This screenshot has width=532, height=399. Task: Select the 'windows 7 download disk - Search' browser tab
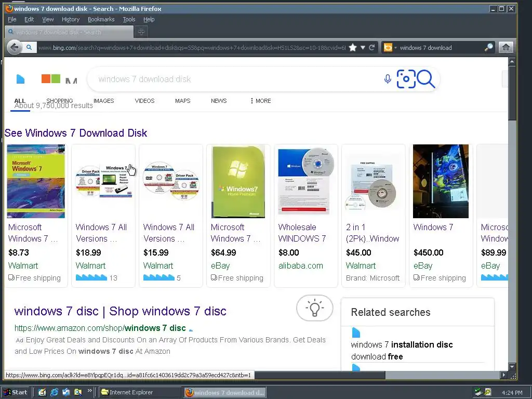pos(69,32)
